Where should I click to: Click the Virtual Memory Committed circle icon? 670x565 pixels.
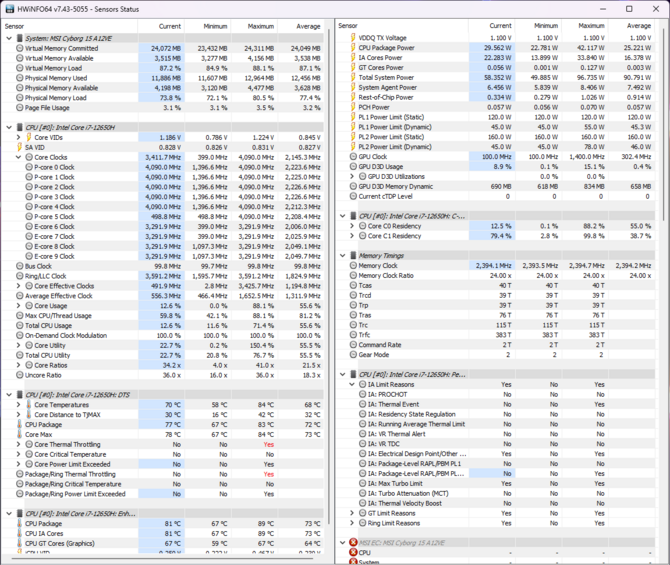(x=20, y=48)
